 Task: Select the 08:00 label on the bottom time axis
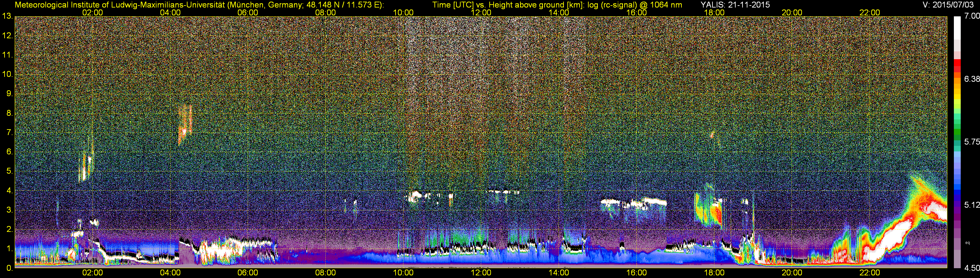point(326,273)
